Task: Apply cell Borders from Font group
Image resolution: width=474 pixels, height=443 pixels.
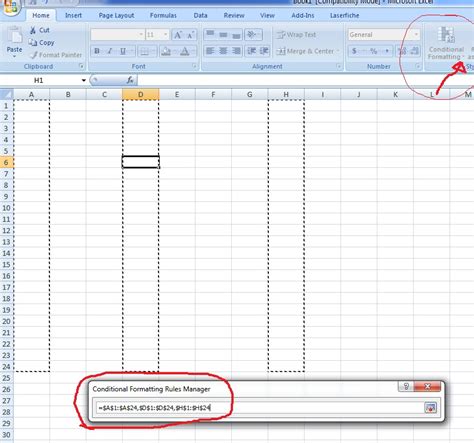Action: 144,51
